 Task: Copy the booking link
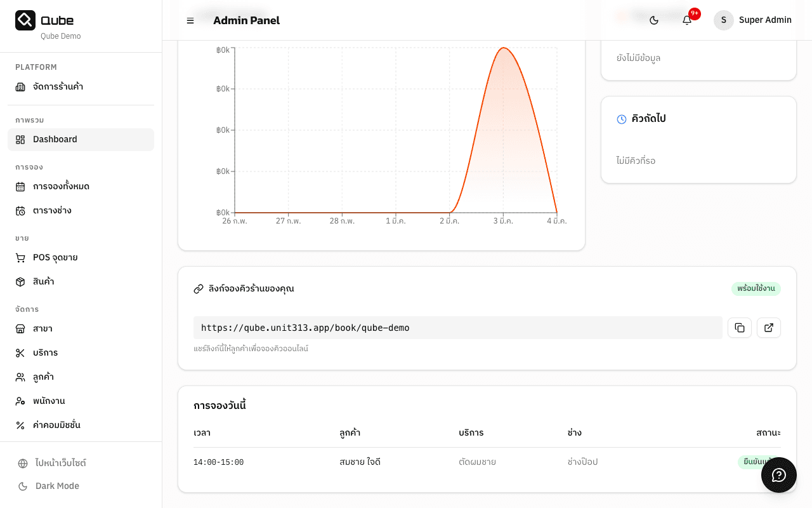(x=739, y=328)
